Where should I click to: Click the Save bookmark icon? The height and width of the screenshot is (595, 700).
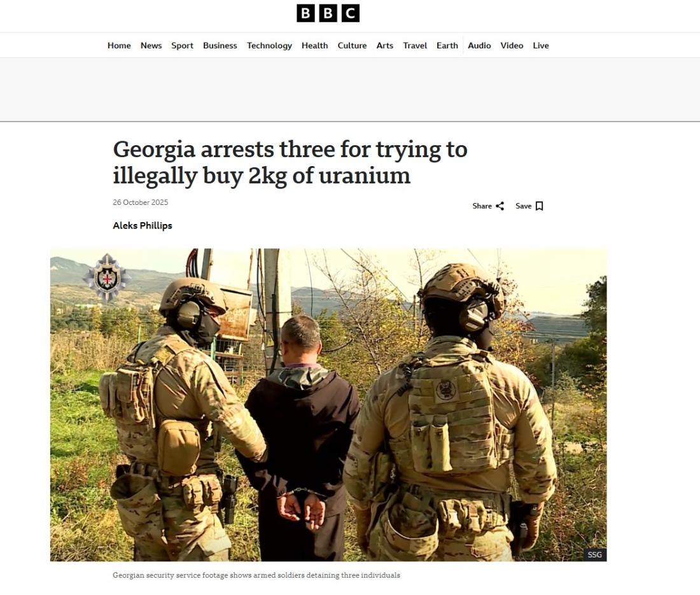click(539, 206)
